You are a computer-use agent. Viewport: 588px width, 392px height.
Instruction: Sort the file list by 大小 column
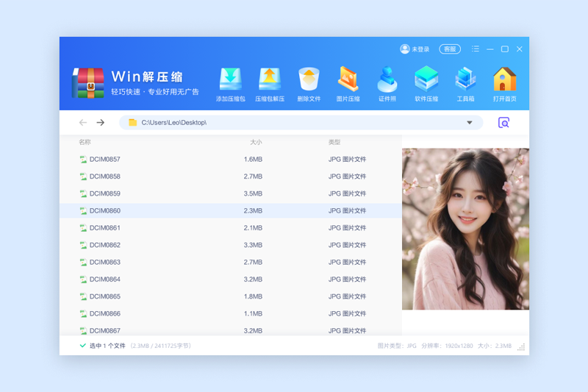256,142
